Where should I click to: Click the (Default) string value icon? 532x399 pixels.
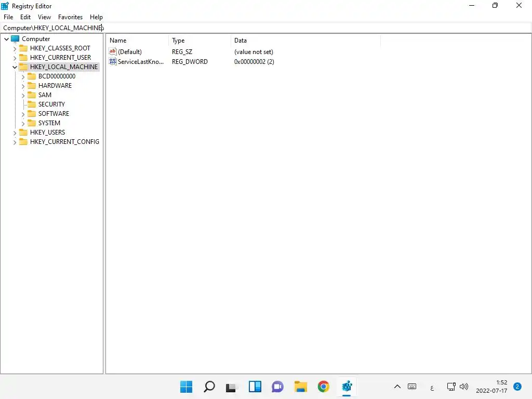point(113,51)
